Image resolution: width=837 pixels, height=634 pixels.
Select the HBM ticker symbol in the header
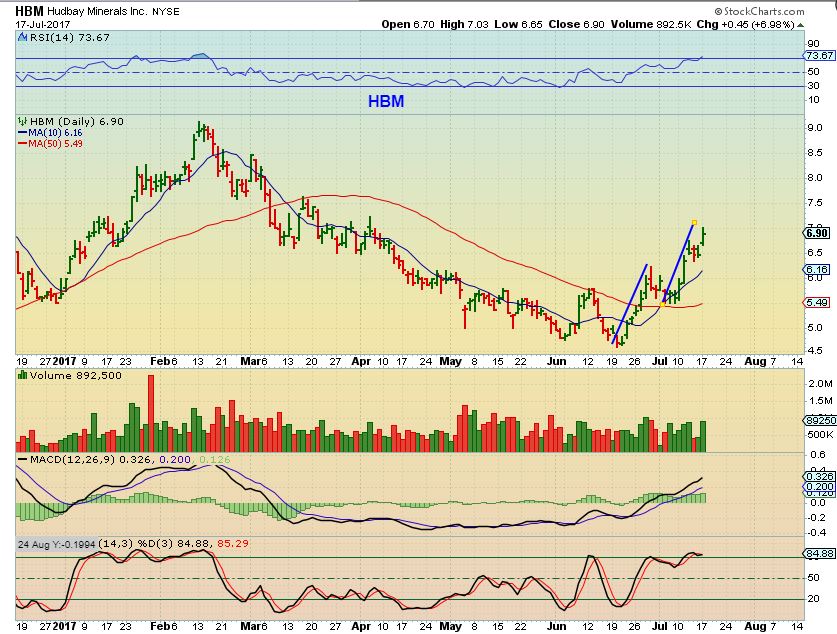tap(29, 11)
